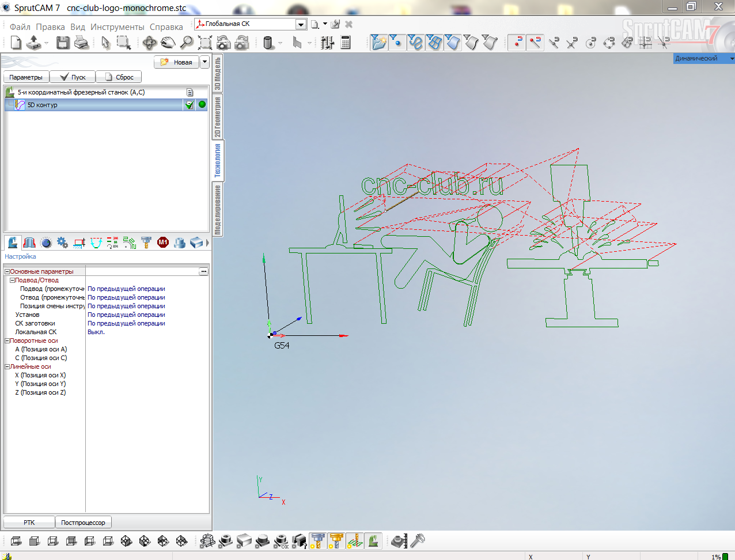Click the operation properties page icon in machine row
This screenshot has width=735, height=560.
click(x=190, y=92)
